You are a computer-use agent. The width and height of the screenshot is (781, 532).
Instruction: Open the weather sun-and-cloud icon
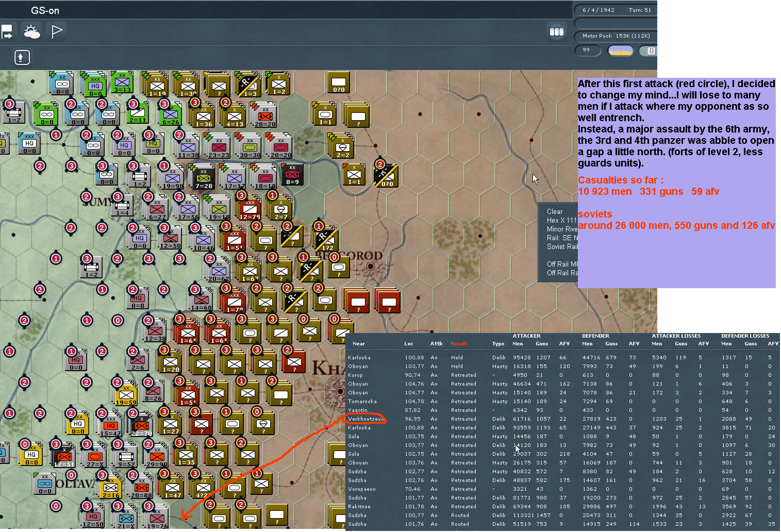32,32
